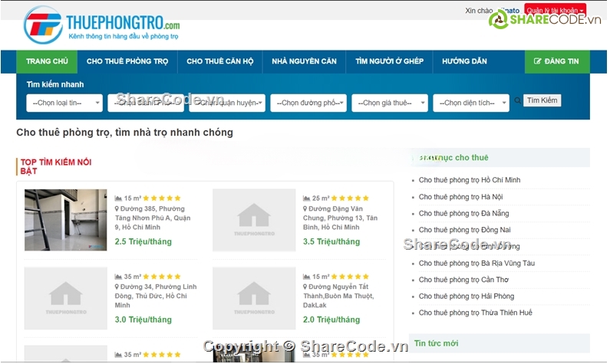Click the 3.0 Triệu/tháng price

[143, 320]
